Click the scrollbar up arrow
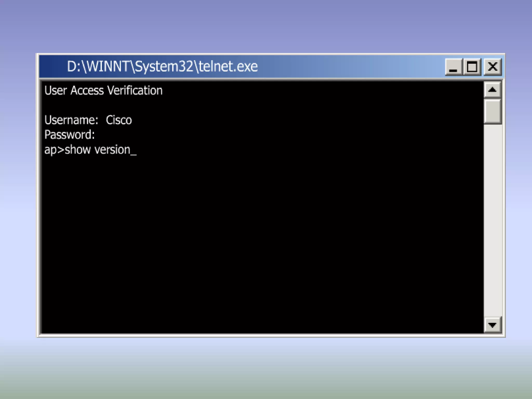Viewport: 532px width, 399px height. click(x=492, y=90)
